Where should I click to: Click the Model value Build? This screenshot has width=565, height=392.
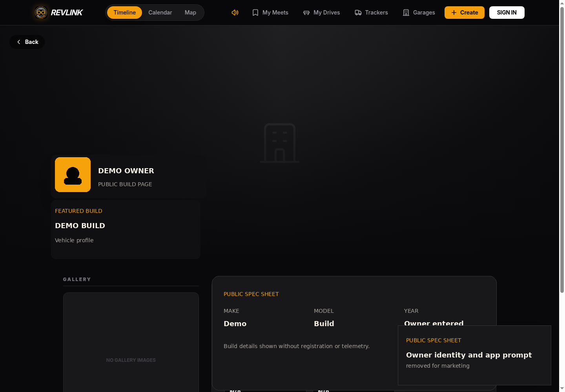coord(324,324)
